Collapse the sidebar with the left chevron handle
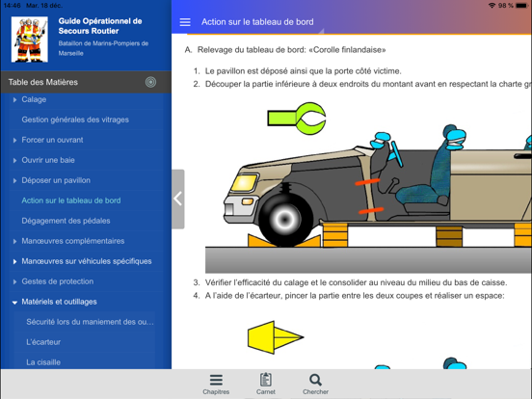 (178, 199)
